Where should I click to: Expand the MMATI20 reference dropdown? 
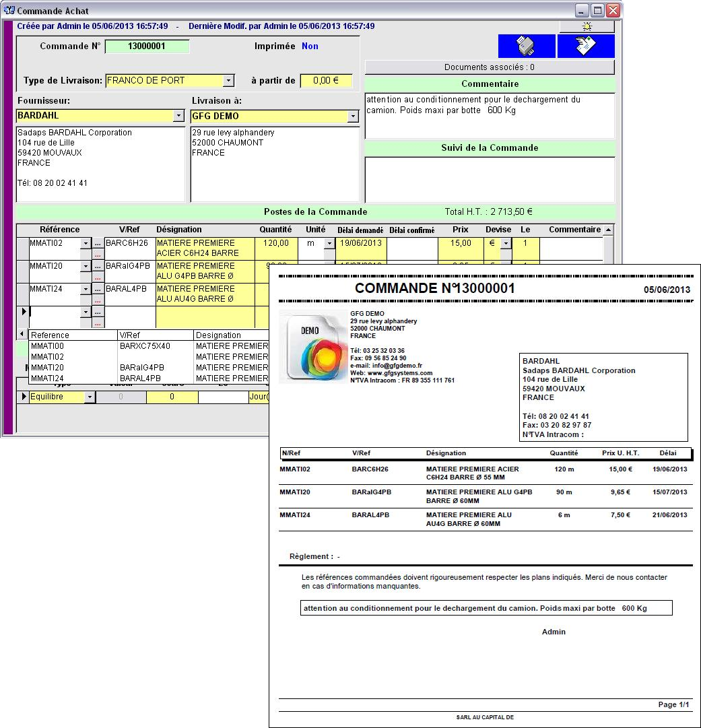(x=86, y=266)
